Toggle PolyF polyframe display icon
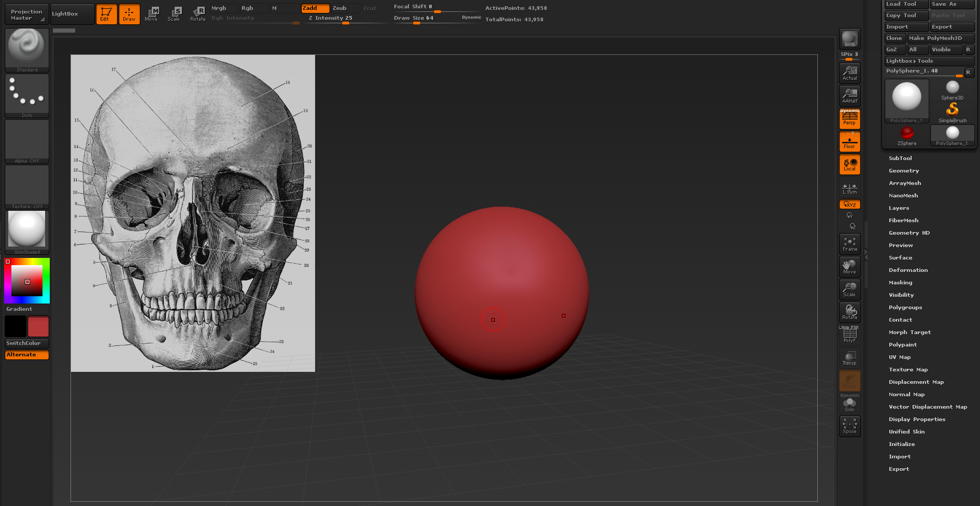Screen dimensions: 980x506 850,335
